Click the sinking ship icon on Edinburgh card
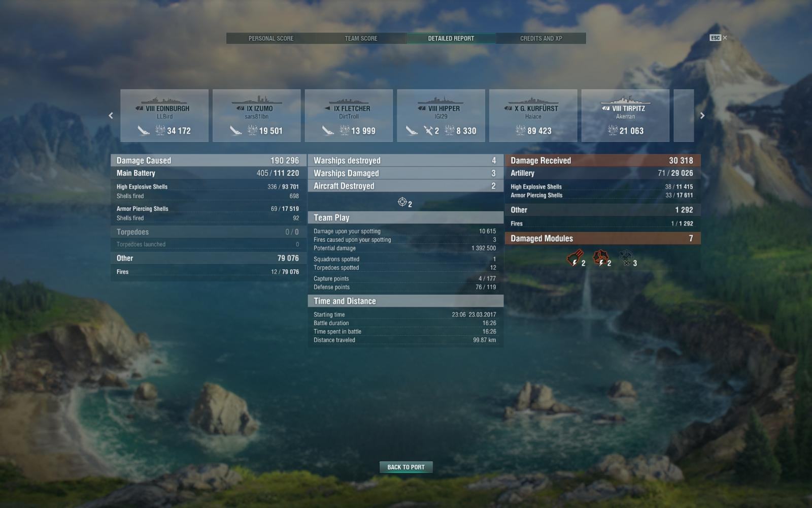Viewport: 812px width, 508px height. pyautogui.click(x=144, y=131)
